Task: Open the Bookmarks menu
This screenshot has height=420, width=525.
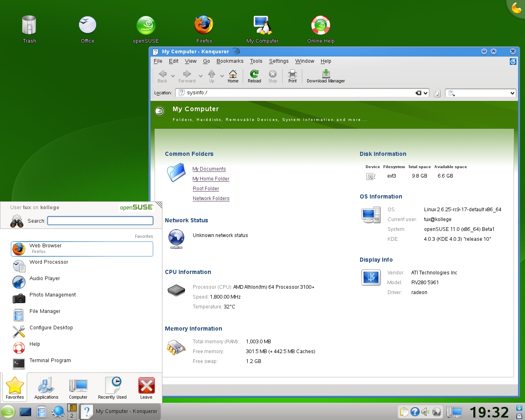Action: [230, 61]
